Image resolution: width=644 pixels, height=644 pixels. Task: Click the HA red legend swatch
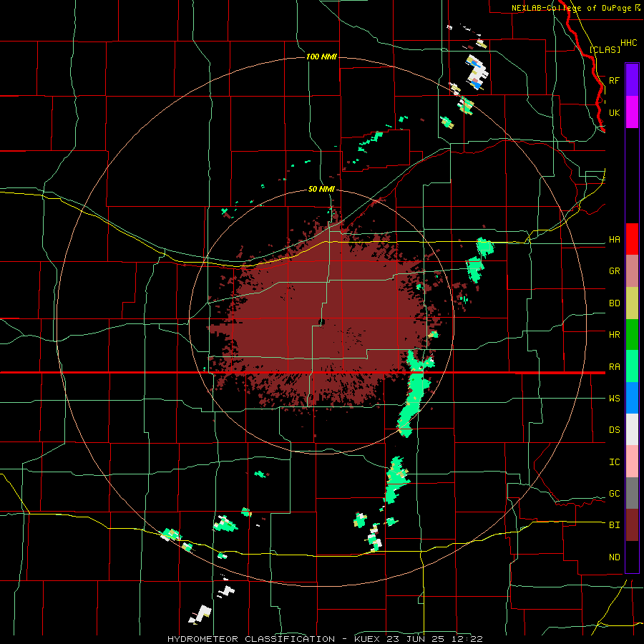point(632,239)
